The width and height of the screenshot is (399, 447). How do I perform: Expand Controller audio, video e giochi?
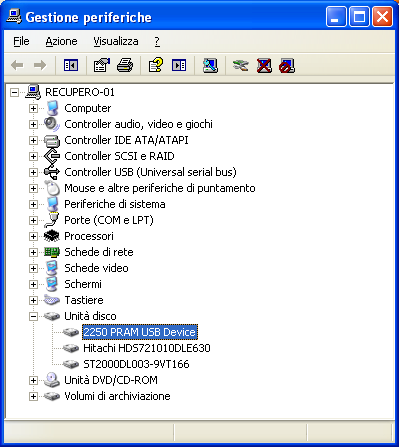click(x=33, y=124)
